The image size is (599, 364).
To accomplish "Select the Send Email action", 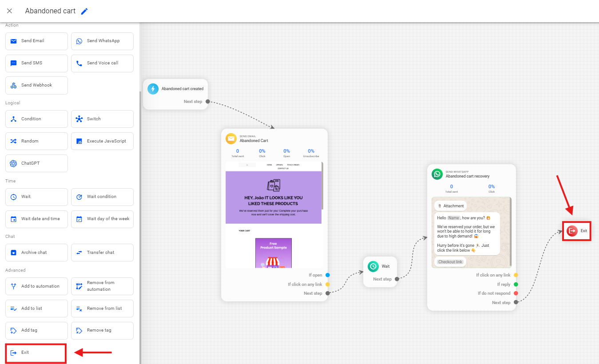I will (36, 41).
